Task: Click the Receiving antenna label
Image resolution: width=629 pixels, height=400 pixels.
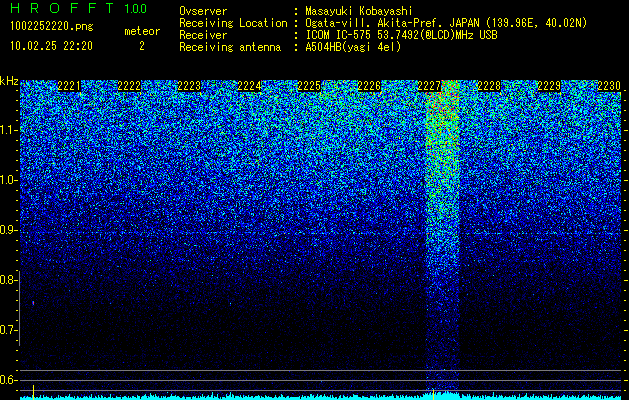Action: [230, 47]
